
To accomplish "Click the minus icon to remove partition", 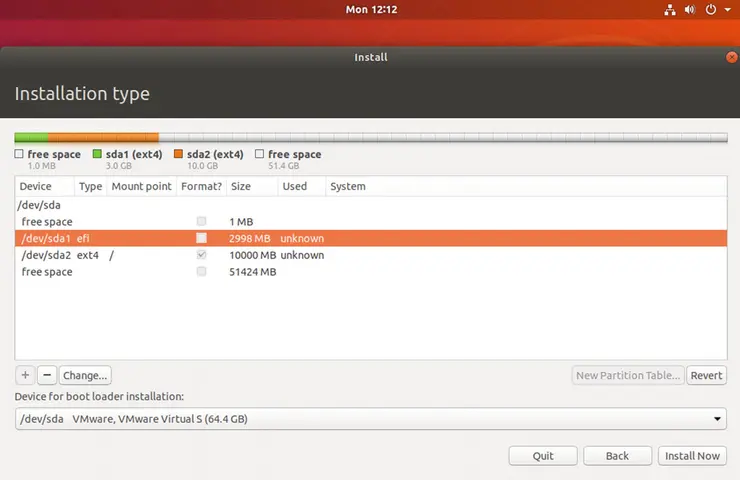I will [46, 376].
